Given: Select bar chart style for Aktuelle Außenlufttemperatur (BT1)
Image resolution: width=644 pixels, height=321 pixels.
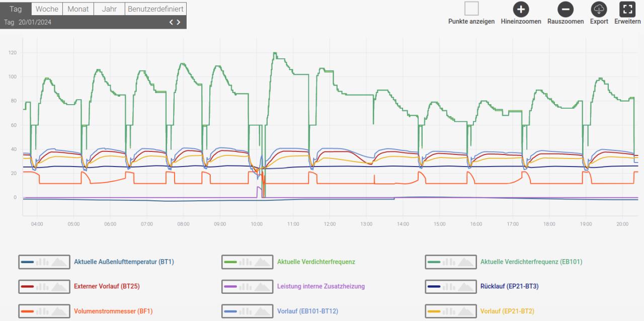Looking at the screenshot, I should click(x=43, y=262).
